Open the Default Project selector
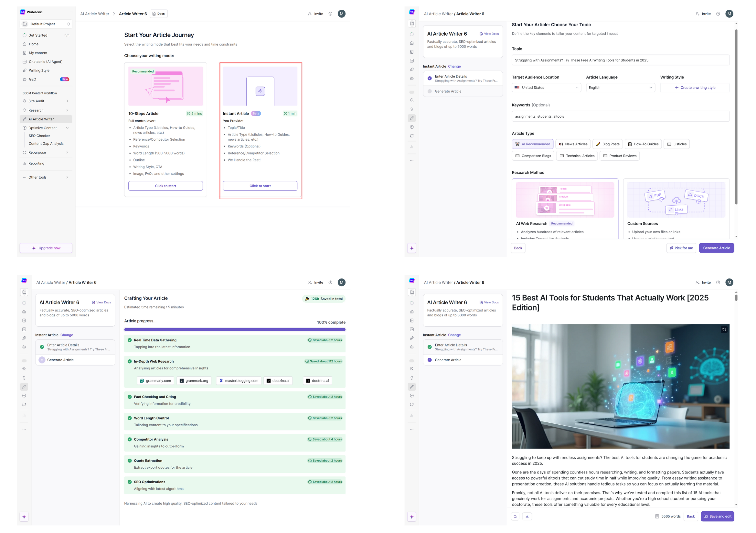 tap(46, 24)
